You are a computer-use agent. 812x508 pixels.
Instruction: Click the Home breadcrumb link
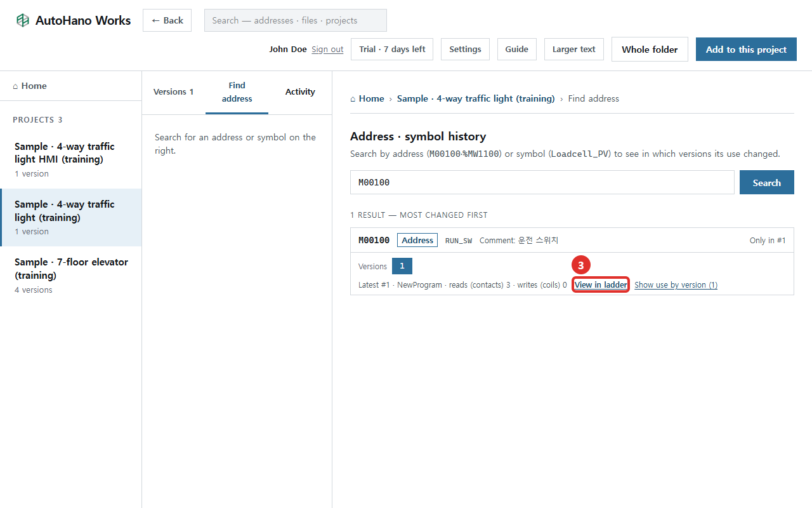click(367, 98)
